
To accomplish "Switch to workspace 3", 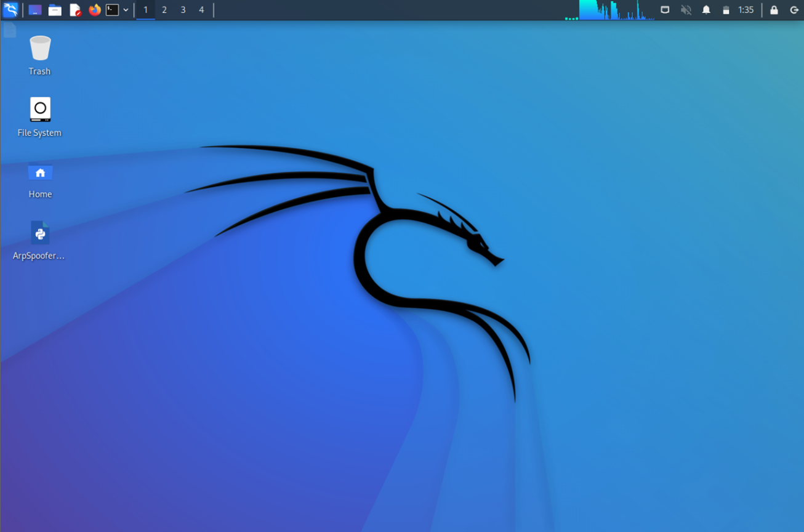I will 183,10.
